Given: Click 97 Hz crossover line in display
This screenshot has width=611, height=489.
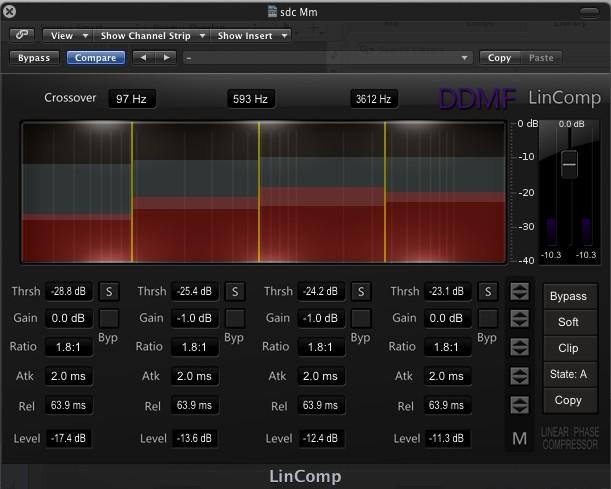Looking at the screenshot, I should pos(132,192).
